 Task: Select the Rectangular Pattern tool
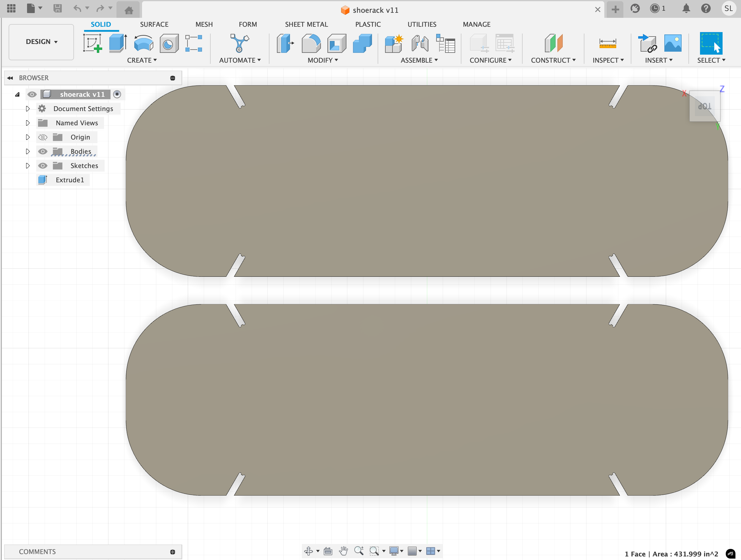[x=194, y=43]
